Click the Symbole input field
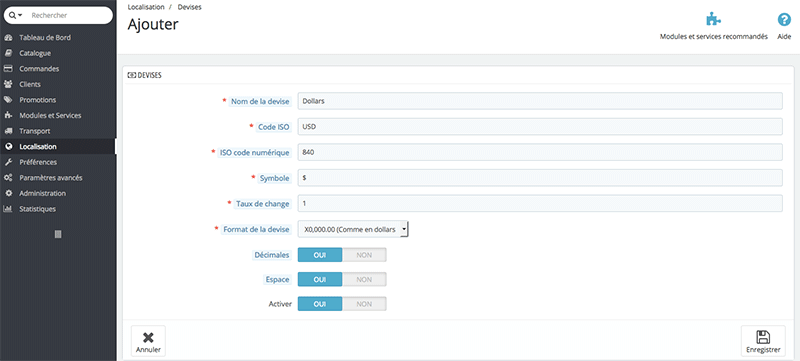The width and height of the screenshot is (800, 361). (540, 177)
